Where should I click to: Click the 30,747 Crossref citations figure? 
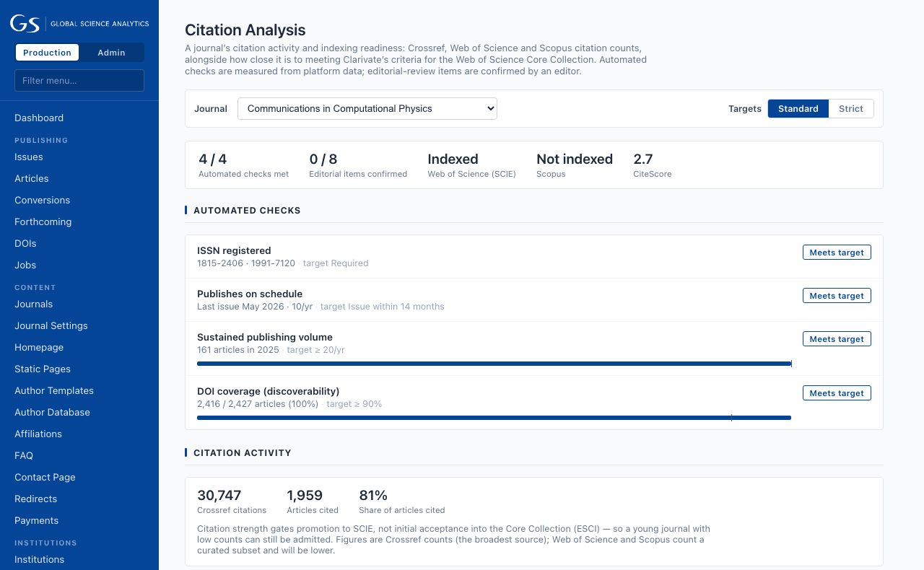232,501
